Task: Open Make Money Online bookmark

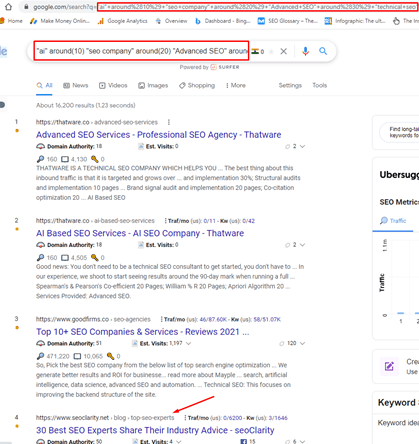Action: (x=60, y=21)
